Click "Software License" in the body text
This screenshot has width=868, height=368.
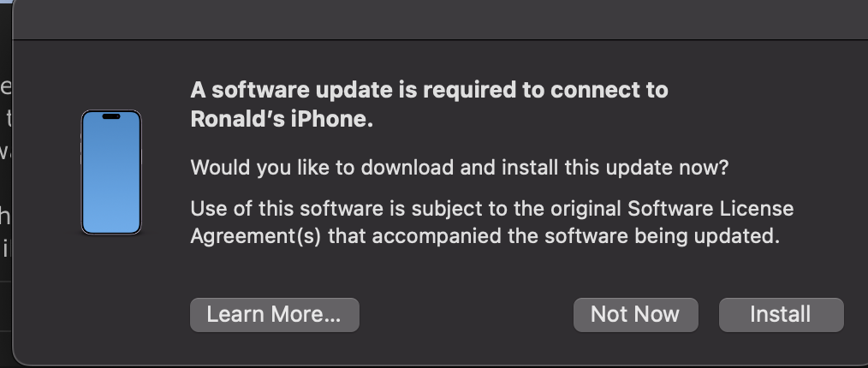pyautogui.click(x=699, y=208)
